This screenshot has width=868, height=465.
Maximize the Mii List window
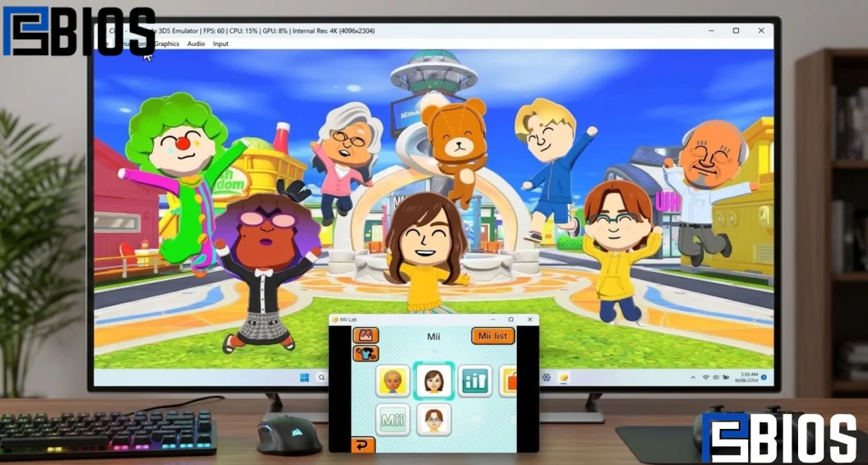[511, 320]
